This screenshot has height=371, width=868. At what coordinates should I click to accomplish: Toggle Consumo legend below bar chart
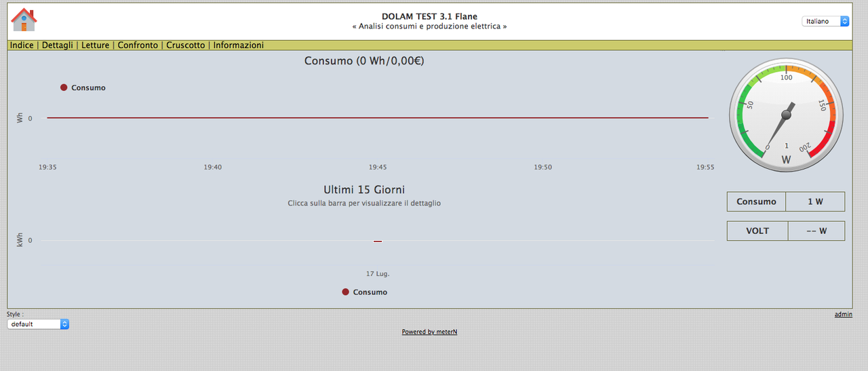pyautogui.click(x=365, y=292)
